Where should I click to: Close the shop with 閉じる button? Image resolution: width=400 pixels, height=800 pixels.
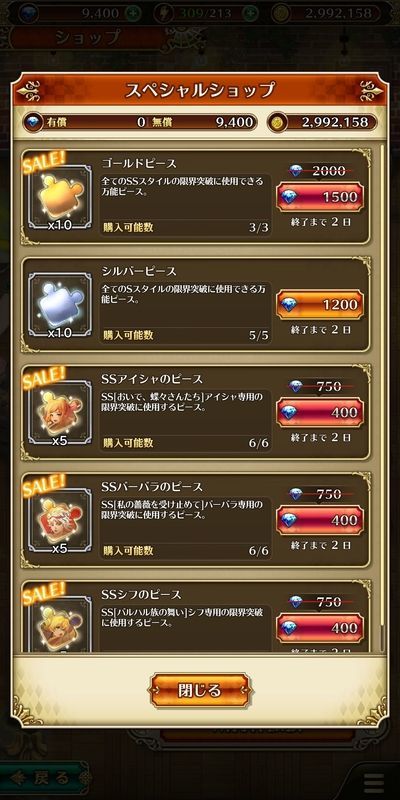tap(200, 690)
